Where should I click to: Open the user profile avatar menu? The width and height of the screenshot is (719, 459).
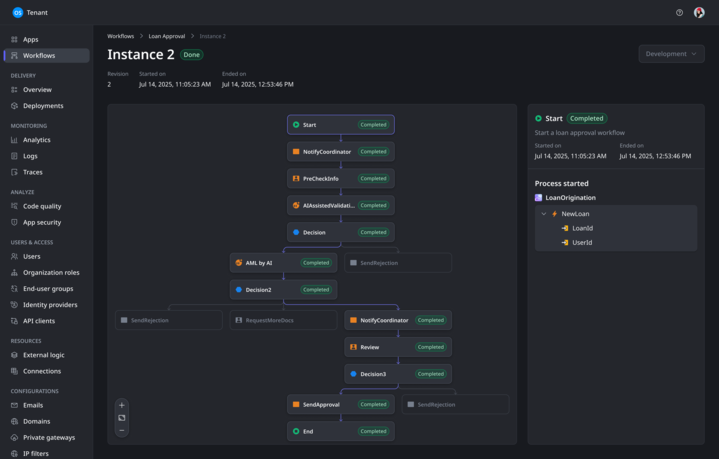[x=699, y=13]
